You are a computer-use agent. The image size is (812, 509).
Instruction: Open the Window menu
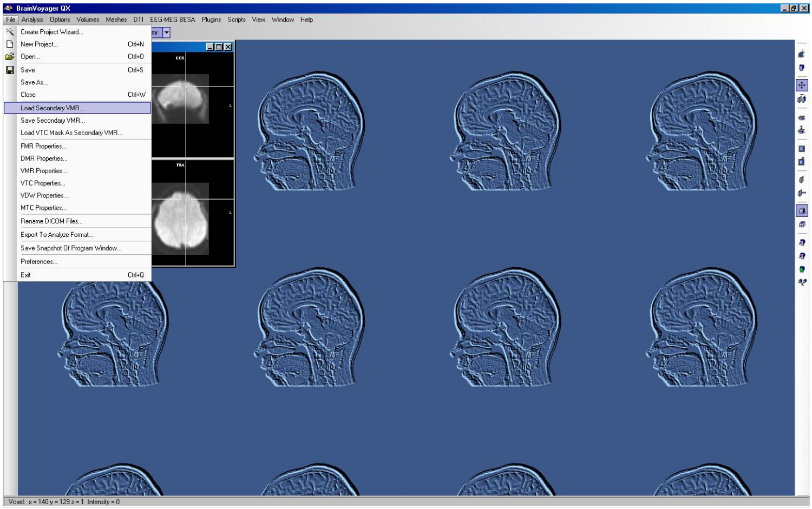click(x=283, y=19)
